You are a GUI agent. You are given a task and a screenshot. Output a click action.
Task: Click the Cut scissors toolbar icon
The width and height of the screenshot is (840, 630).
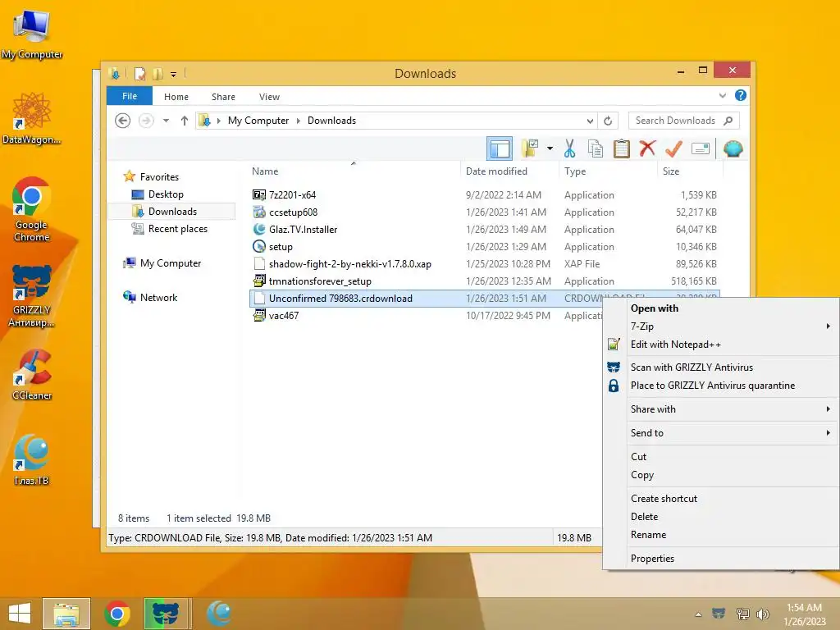[x=569, y=148]
